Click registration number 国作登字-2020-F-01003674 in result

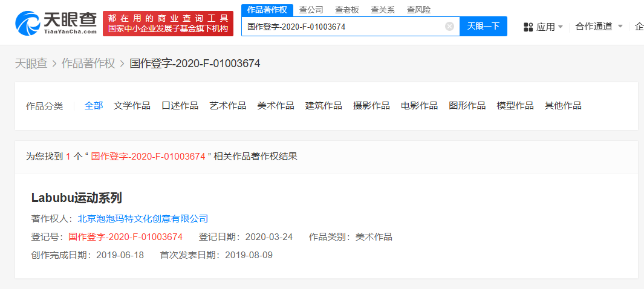pyautogui.click(x=125, y=237)
